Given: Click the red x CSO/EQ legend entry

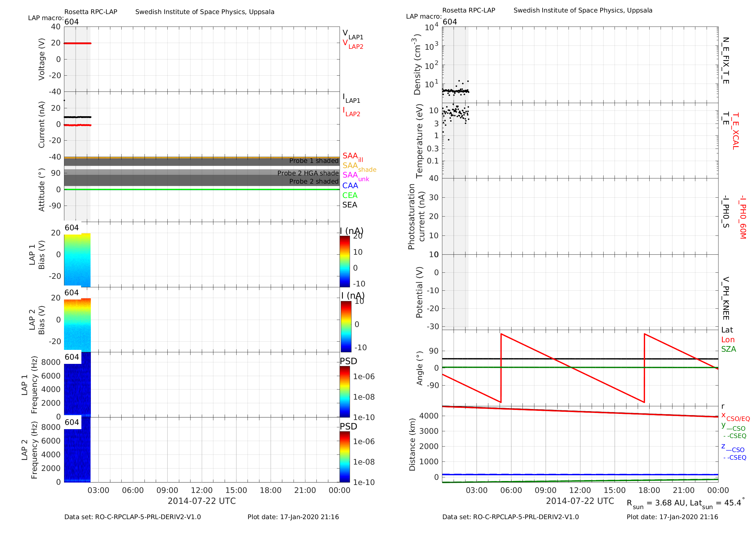Looking at the screenshot, I should 735,417.
